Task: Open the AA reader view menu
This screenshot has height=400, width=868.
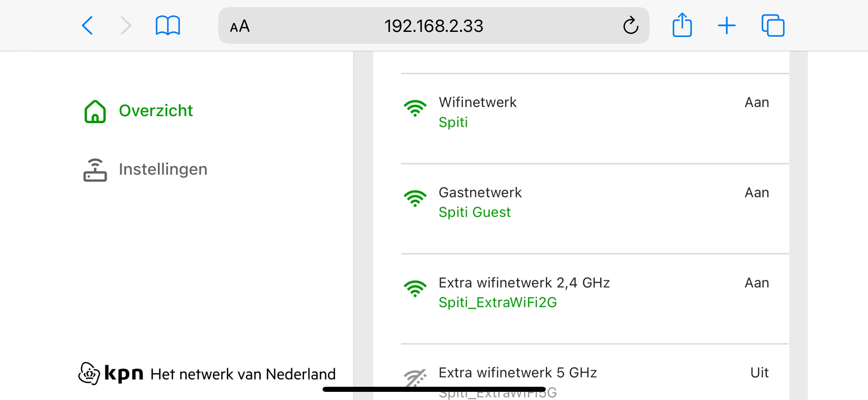Action: tap(240, 26)
